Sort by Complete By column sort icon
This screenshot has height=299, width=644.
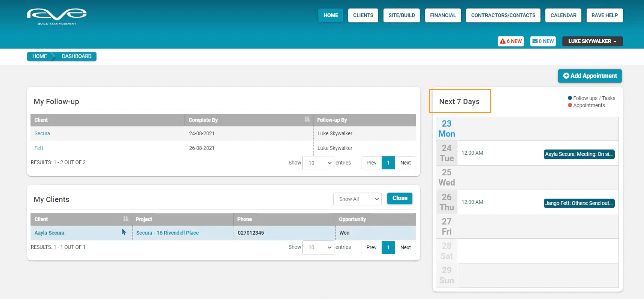tap(307, 119)
